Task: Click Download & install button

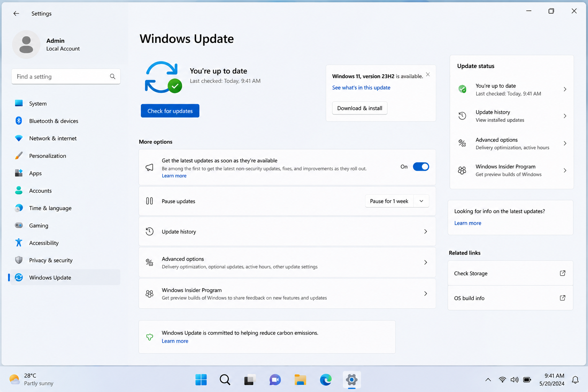Action: point(360,108)
